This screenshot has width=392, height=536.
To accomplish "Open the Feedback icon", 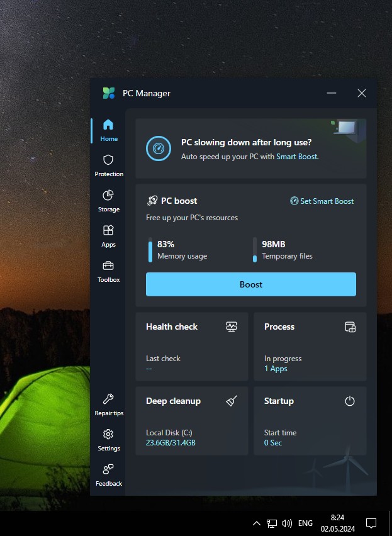I will click(108, 469).
